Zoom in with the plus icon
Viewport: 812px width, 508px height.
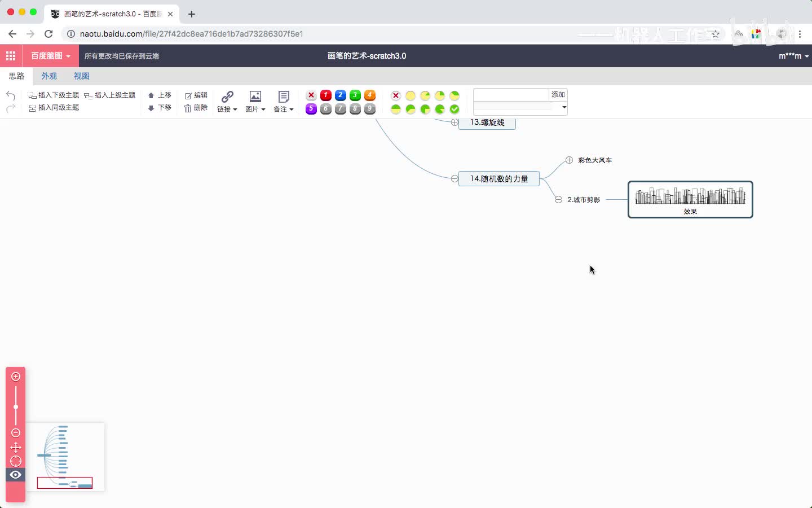(16, 376)
